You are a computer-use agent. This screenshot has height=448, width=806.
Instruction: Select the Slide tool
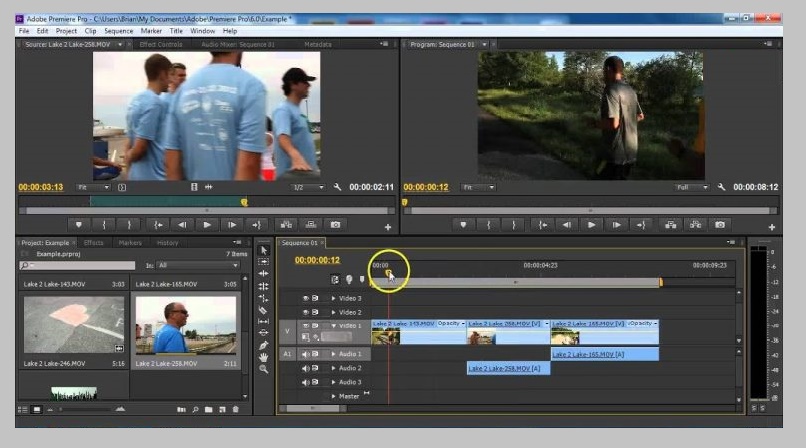[x=263, y=332]
